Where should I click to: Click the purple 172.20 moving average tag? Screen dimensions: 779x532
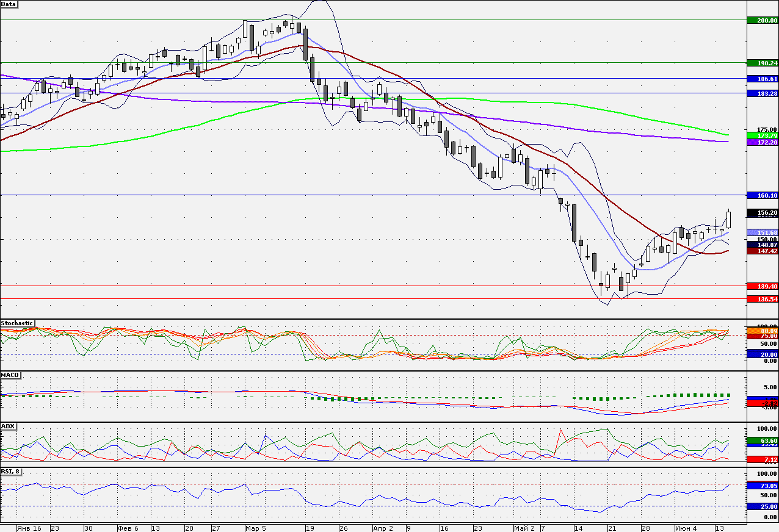pyautogui.click(x=763, y=142)
